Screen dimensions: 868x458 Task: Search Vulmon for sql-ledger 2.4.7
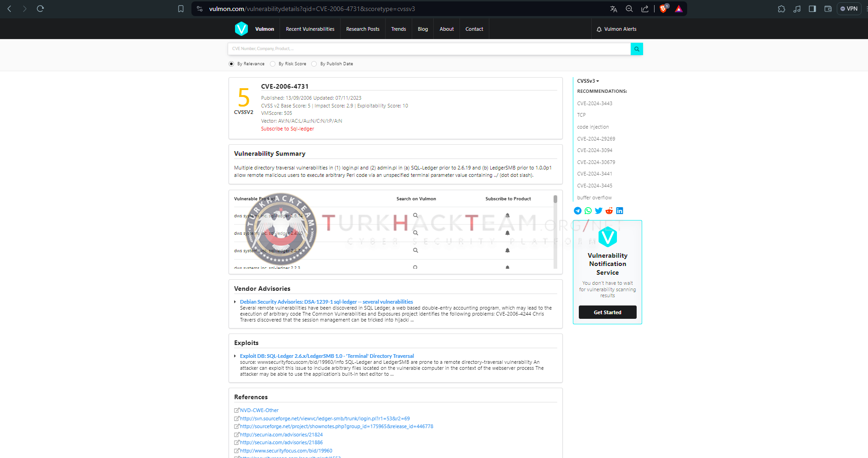point(415,250)
